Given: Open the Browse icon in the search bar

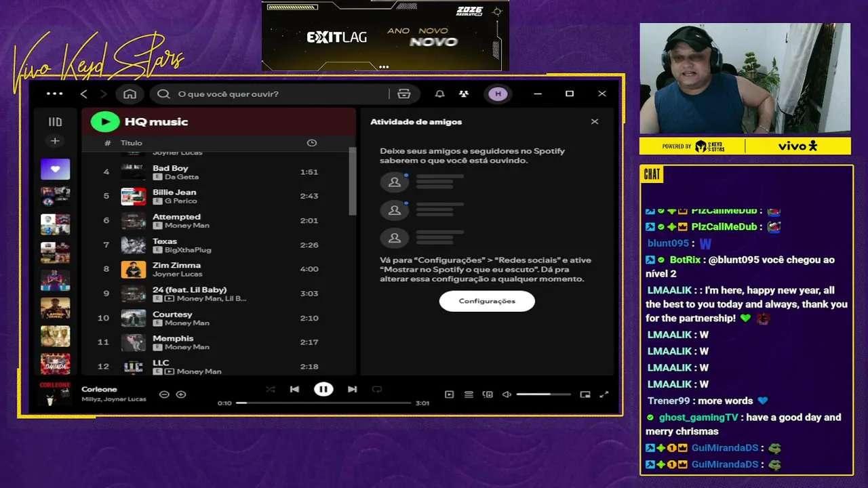Looking at the screenshot, I should pyautogui.click(x=404, y=94).
